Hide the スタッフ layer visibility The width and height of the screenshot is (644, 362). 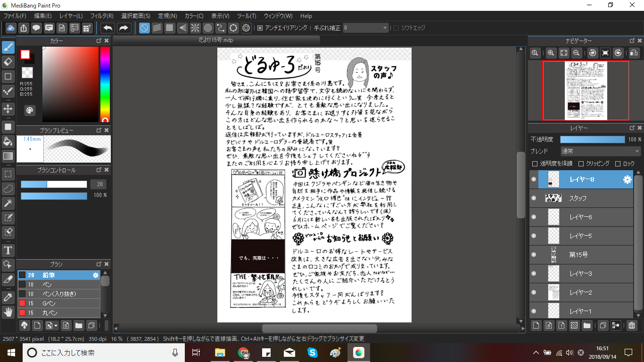click(534, 198)
